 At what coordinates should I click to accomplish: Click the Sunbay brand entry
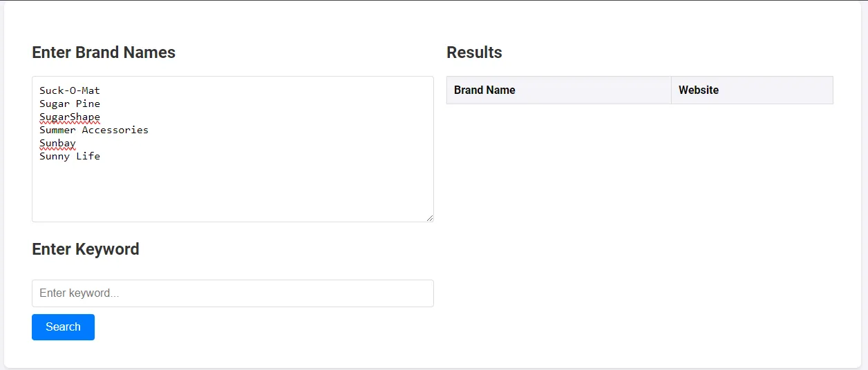click(x=57, y=143)
